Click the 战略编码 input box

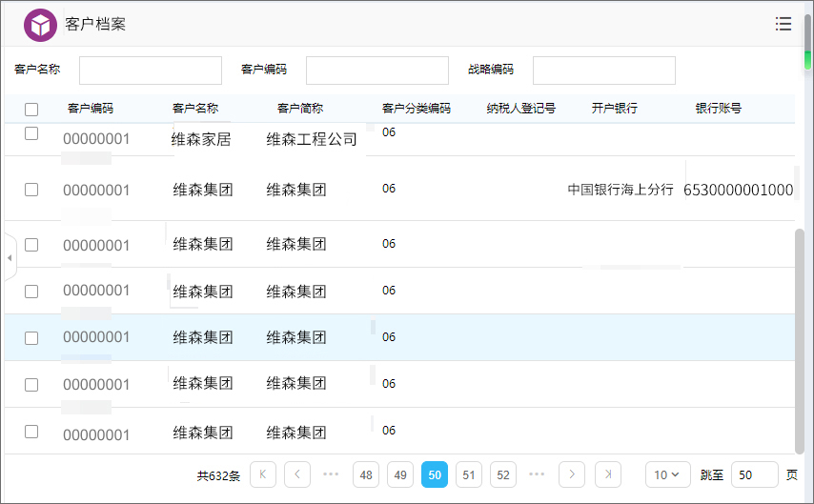pos(603,71)
